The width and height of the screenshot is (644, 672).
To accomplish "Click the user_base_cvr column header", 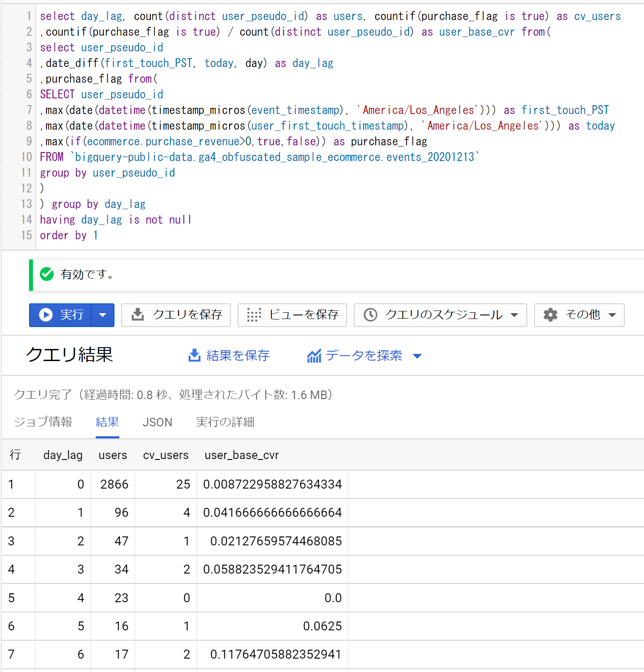I will tap(241, 455).
